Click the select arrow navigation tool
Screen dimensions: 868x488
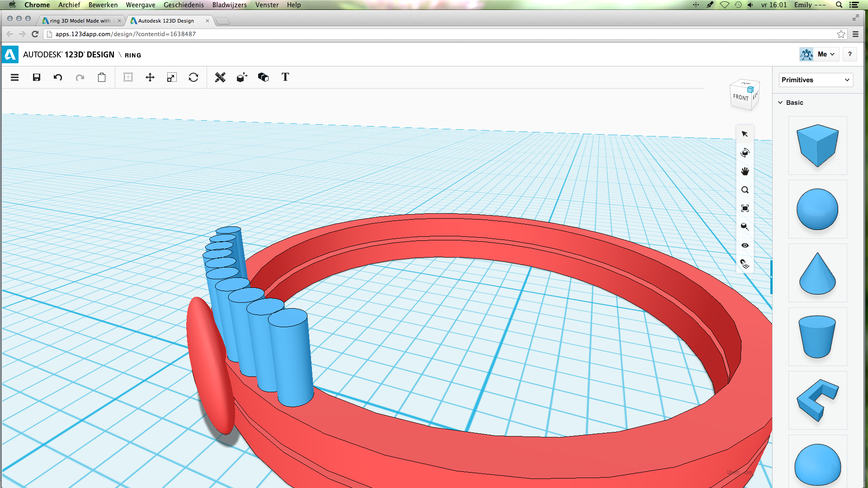click(745, 134)
